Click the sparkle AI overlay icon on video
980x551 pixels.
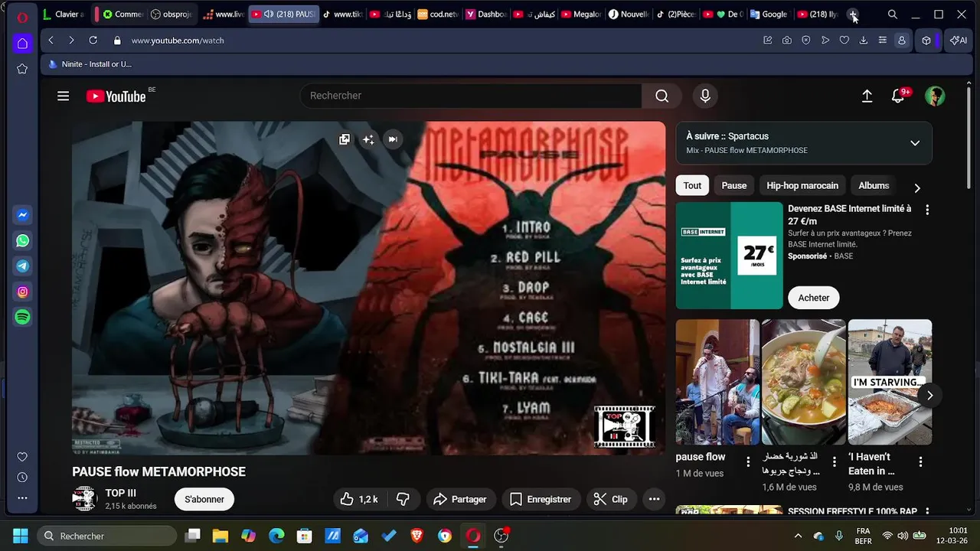[368, 139]
